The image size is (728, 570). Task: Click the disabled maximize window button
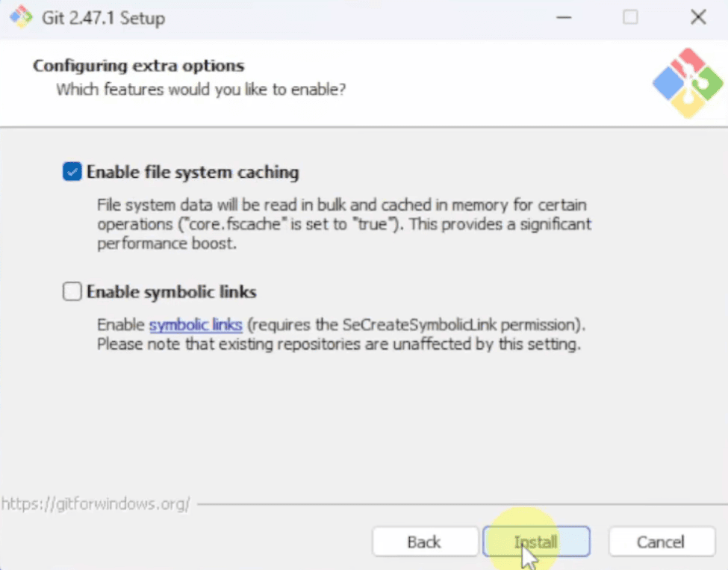(x=630, y=18)
